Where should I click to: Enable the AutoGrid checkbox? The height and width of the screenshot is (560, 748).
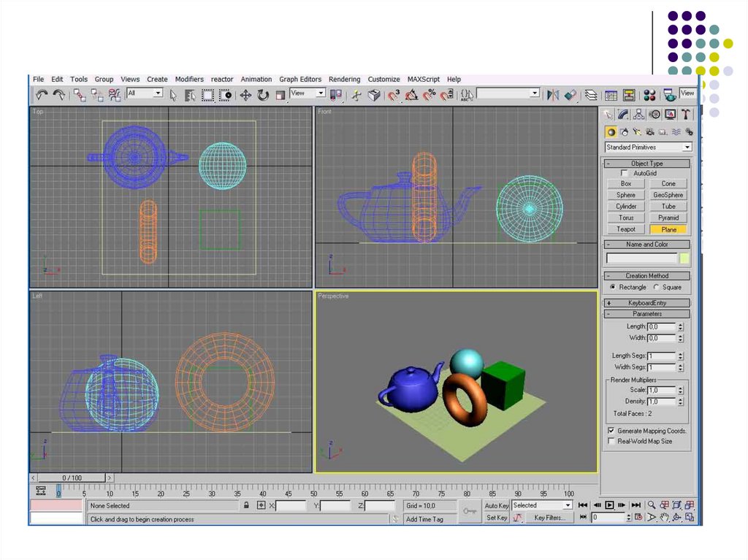(624, 174)
